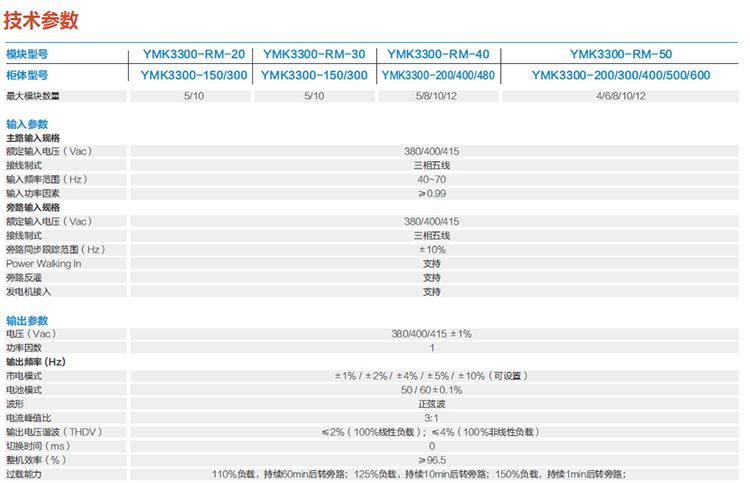The width and height of the screenshot is (750, 483).
Task: Select the 最大模块数量 row label
Action: click(33, 96)
